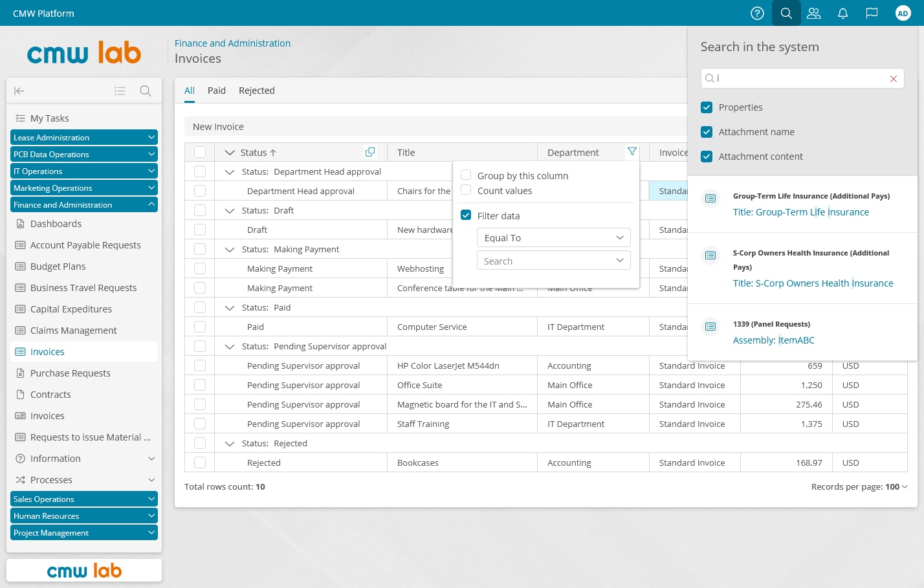The image size is (924, 588).
Task: Click the Dashboards sidebar icon
Action: tap(20, 224)
